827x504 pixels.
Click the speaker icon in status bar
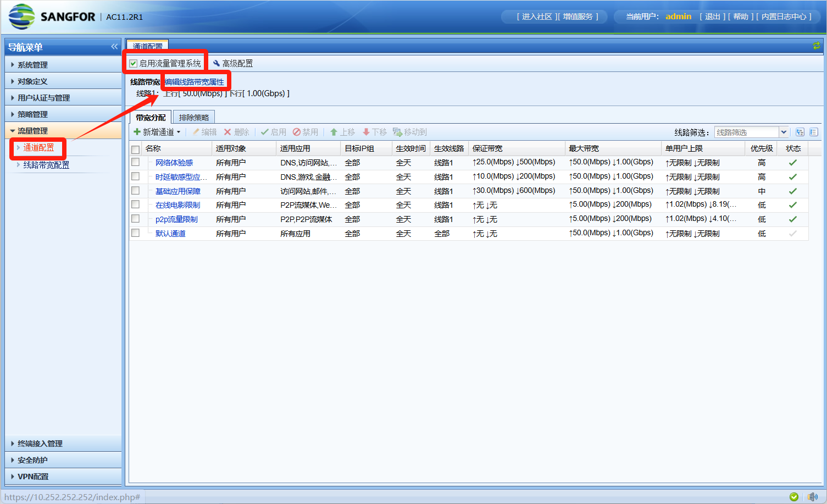[813, 497]
